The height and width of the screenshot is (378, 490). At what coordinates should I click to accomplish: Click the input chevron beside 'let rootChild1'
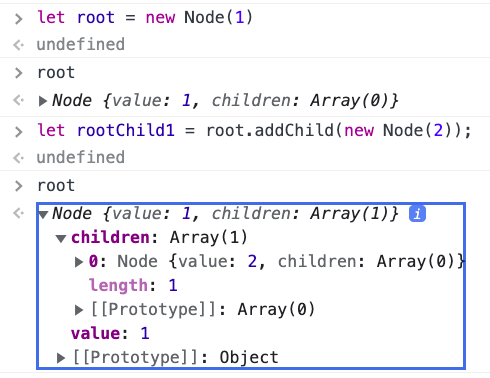pos(19,132)
